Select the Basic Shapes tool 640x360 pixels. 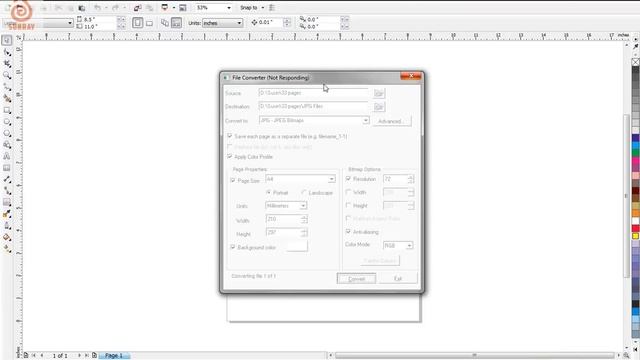[7, 145]
